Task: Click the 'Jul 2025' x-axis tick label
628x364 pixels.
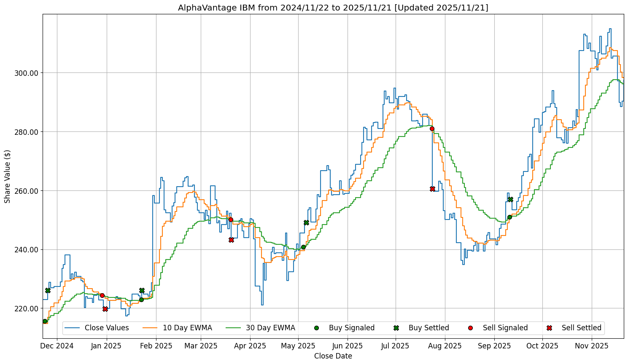Action: 395,346
